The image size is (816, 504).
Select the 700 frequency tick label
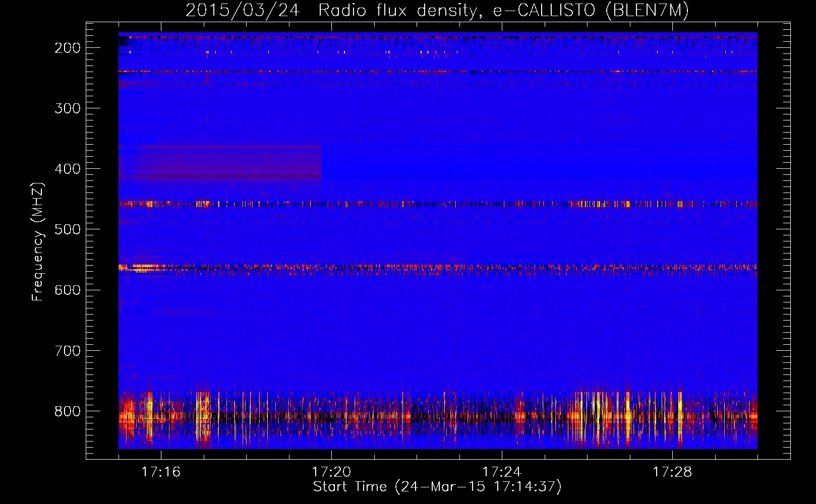point(68,350)
